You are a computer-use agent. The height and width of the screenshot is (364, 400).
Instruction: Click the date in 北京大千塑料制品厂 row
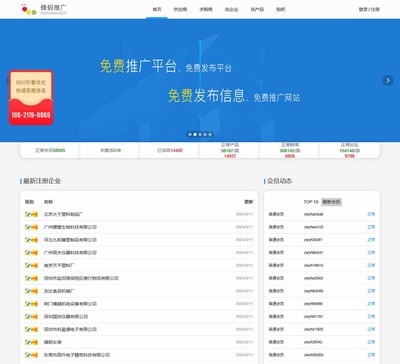244,214
